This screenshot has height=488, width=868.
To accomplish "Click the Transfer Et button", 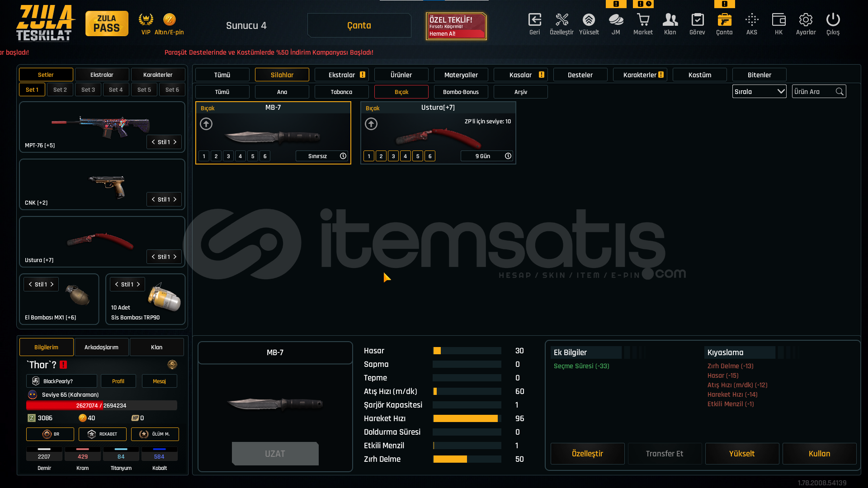I will point(665,454).
